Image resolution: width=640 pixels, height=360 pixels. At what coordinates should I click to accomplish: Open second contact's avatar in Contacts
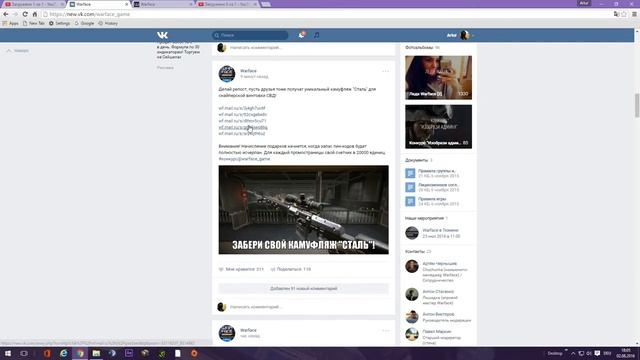click(x=412, y=294)
